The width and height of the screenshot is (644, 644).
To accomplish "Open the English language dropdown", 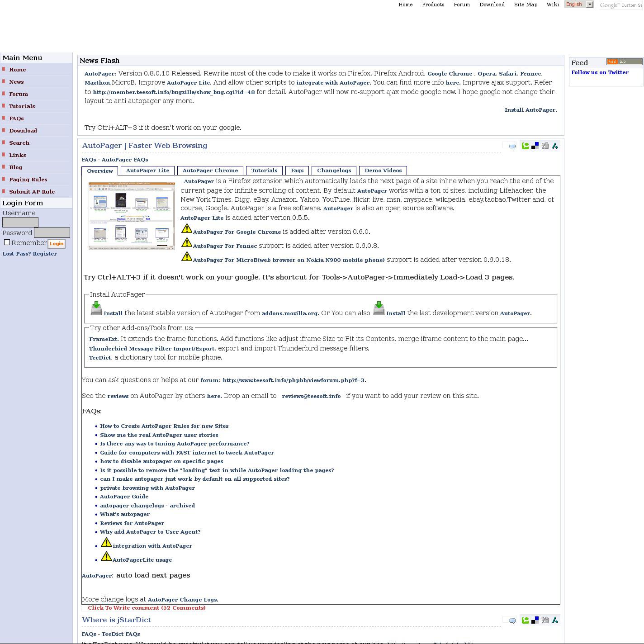I will (x=579, y=5).
